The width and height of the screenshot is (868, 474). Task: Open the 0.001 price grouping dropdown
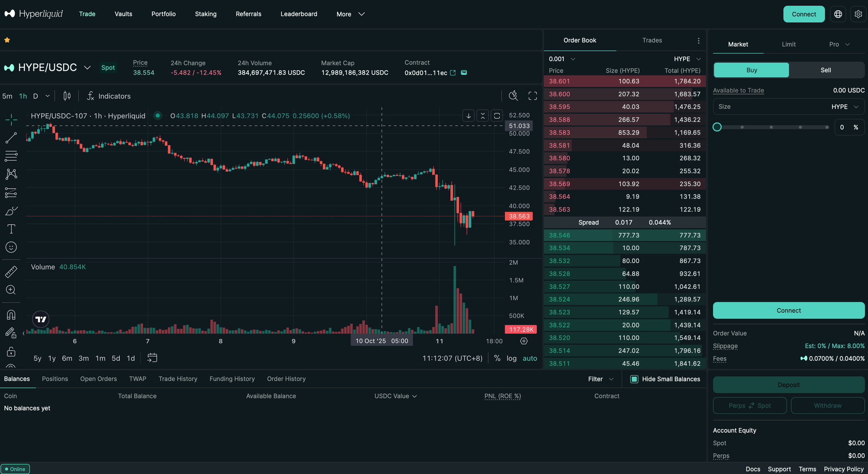[x=562, y=59]
